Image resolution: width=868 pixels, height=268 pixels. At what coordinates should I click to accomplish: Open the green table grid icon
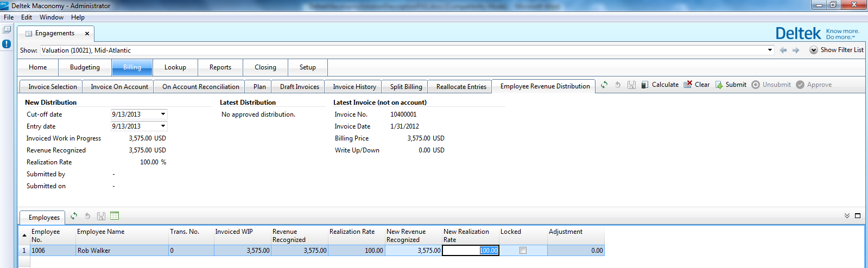pyautogui.click(x=115, y=216)
